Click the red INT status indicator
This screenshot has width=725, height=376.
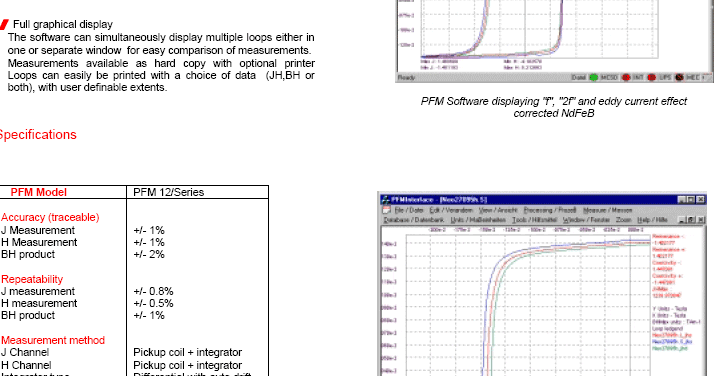[x=651, y=77]
